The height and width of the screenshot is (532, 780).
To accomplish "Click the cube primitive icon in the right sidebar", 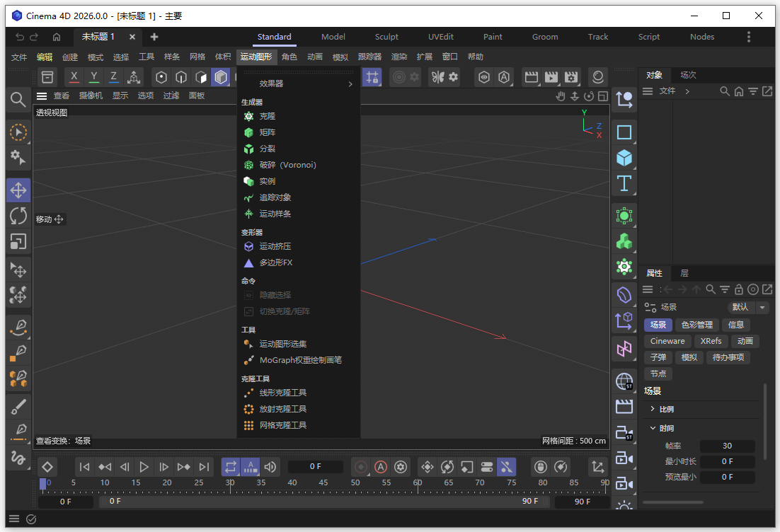I will coord(624,158).
